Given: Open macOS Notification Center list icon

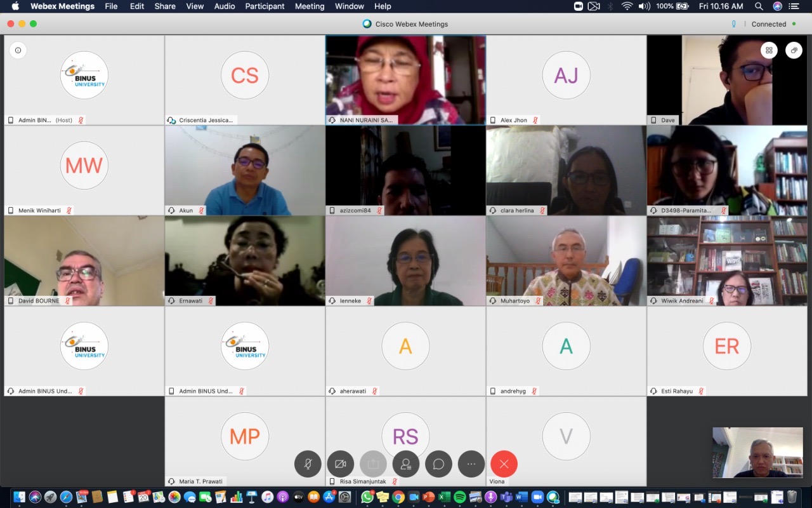Looking at the screenshot, I should pos(794,6).
